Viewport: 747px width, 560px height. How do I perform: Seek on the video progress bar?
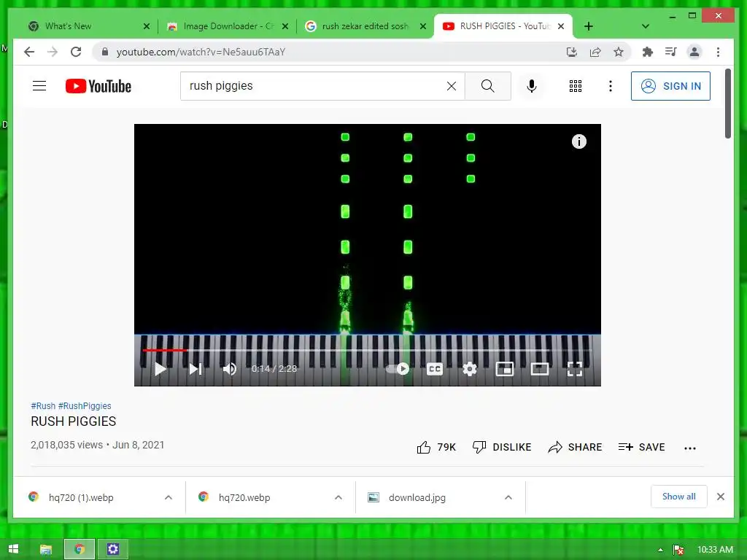(367, 350)
